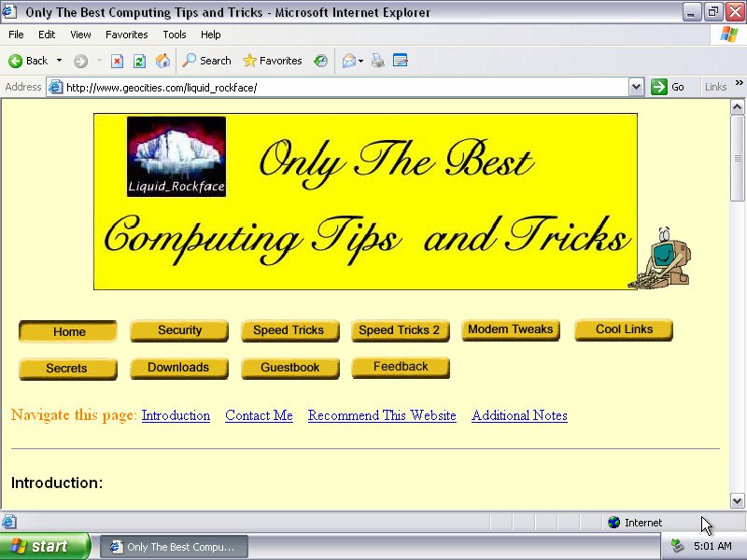Image resolution: width=747 pixels, height=560 pixels.
Task: Click the Print toolbar icon
Action: 377,61
